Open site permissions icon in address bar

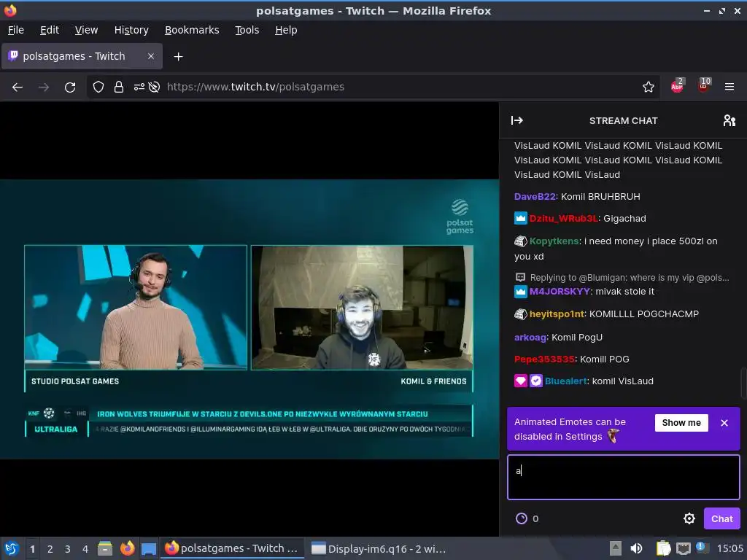click(139, 87)
